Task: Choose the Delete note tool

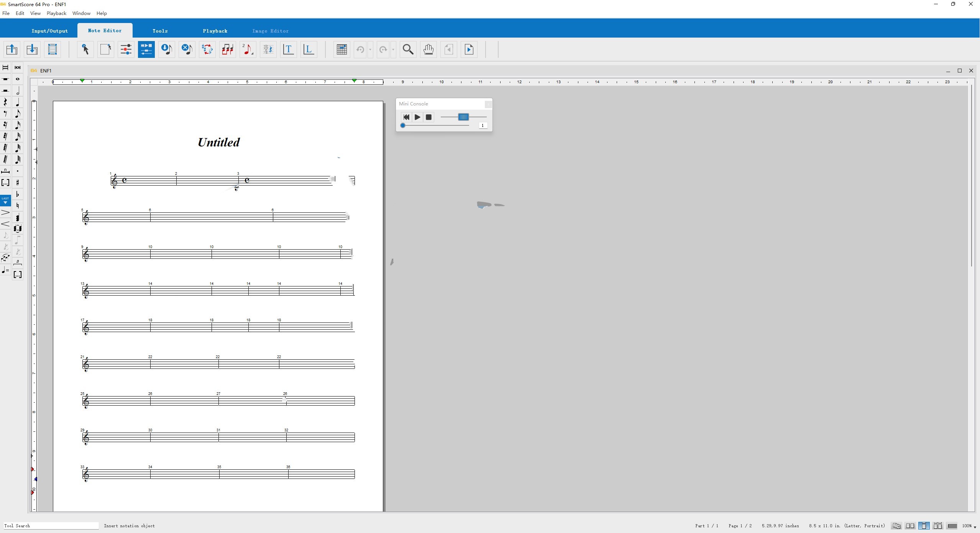Action: (187, 49)
